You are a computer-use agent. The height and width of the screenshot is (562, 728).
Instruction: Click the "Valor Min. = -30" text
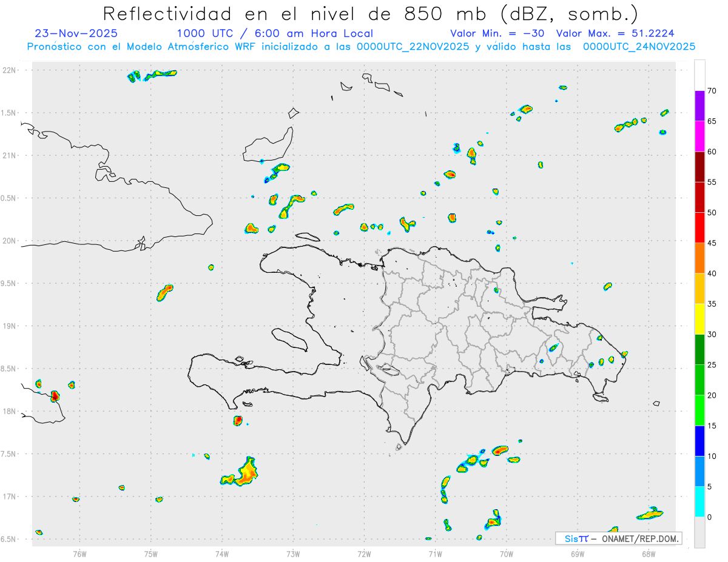497,33
